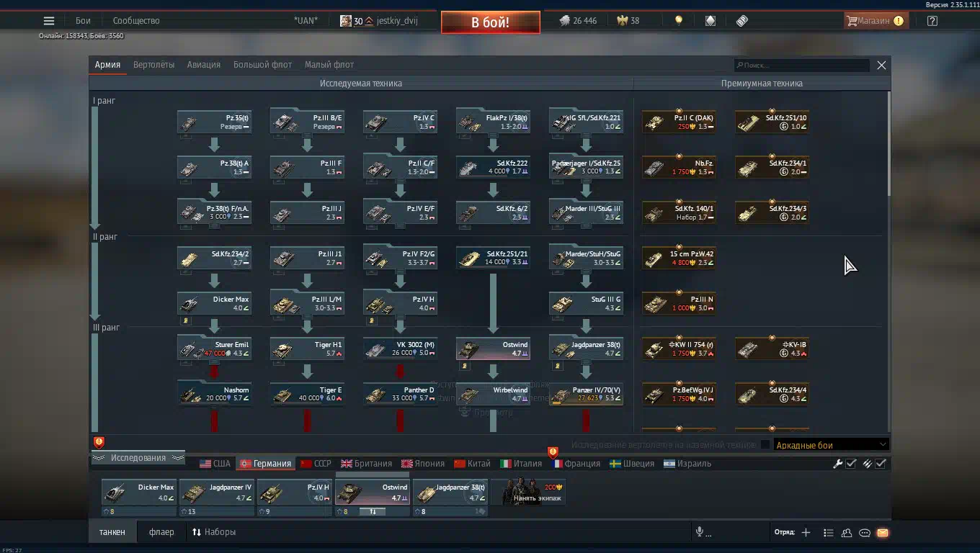Click the golden eagles currency icon
This screenshot has height=553, width=980.
(x=622, y=21)
